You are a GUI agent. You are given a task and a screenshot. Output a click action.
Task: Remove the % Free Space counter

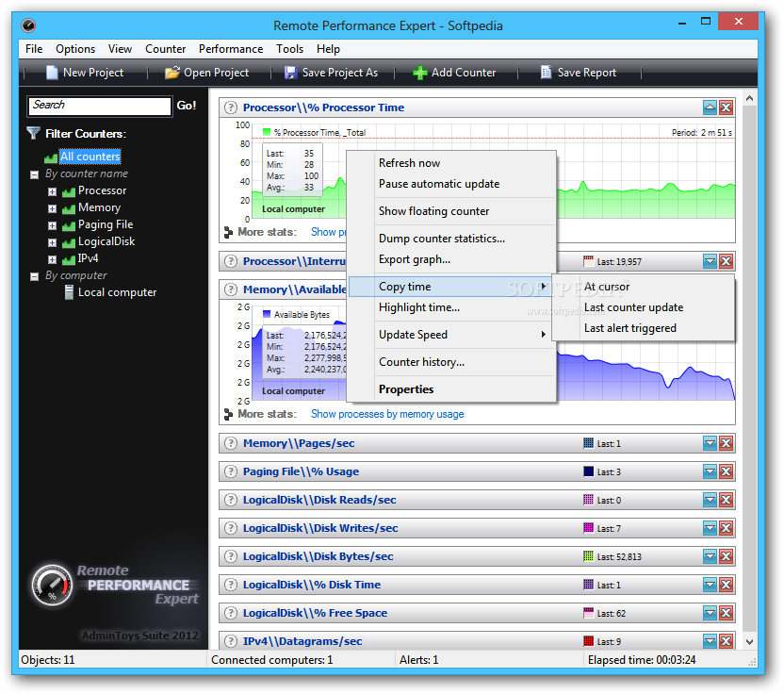[726, 613]
